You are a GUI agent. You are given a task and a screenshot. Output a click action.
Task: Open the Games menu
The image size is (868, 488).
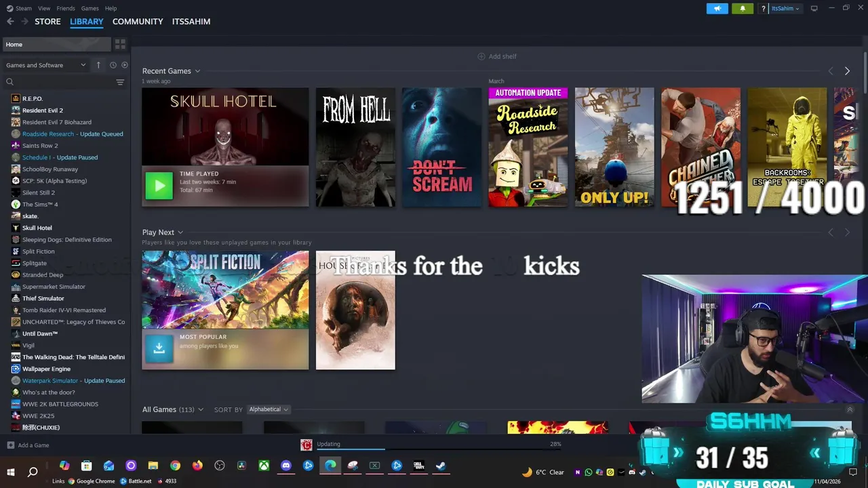(90, 8)
